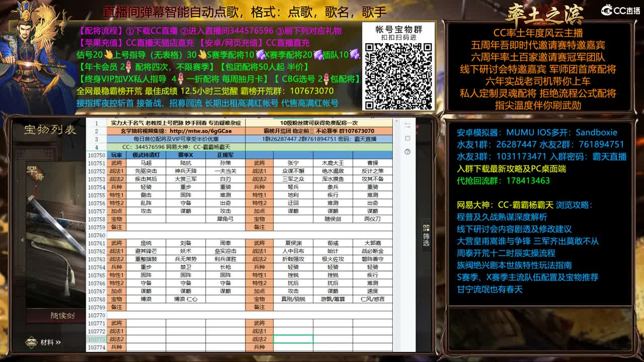
Task: Select row header 103773
Action: (96, 339)
